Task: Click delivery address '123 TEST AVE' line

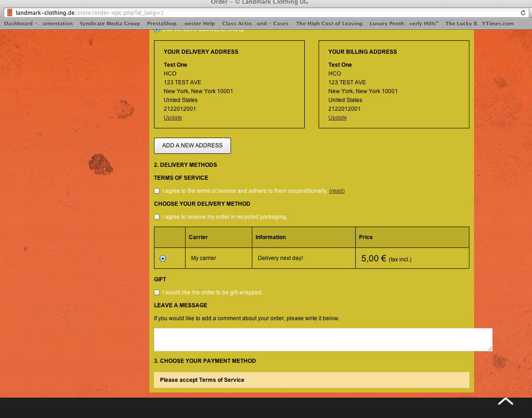Action: [183, 82]
